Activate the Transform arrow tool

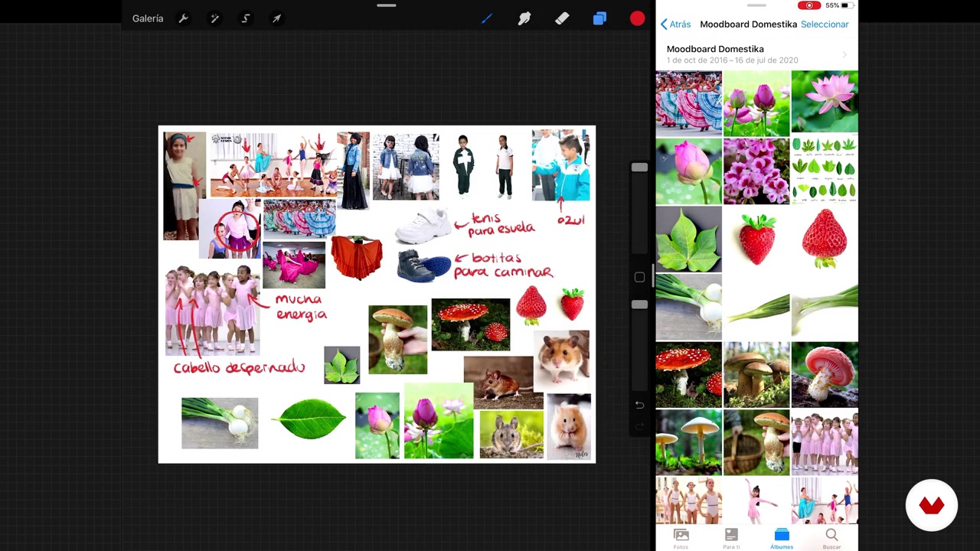[276, 18]
